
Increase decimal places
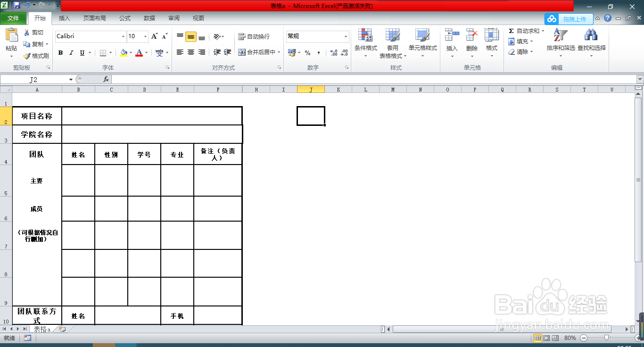tap(333, 53)
